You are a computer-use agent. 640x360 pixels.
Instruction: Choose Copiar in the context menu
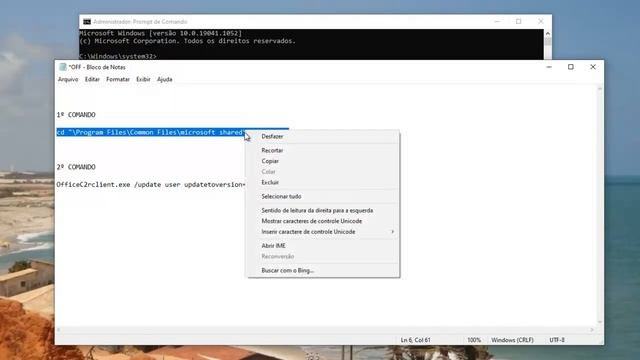323,161
